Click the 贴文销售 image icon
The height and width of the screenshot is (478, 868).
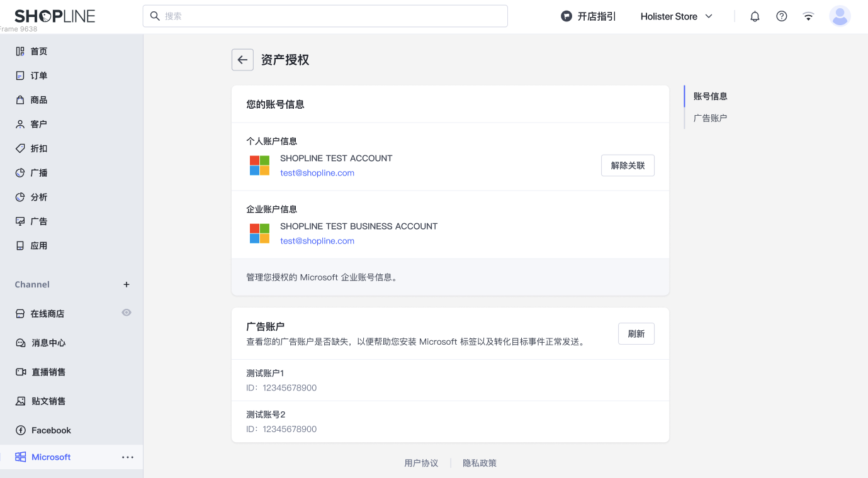[20, 401]
